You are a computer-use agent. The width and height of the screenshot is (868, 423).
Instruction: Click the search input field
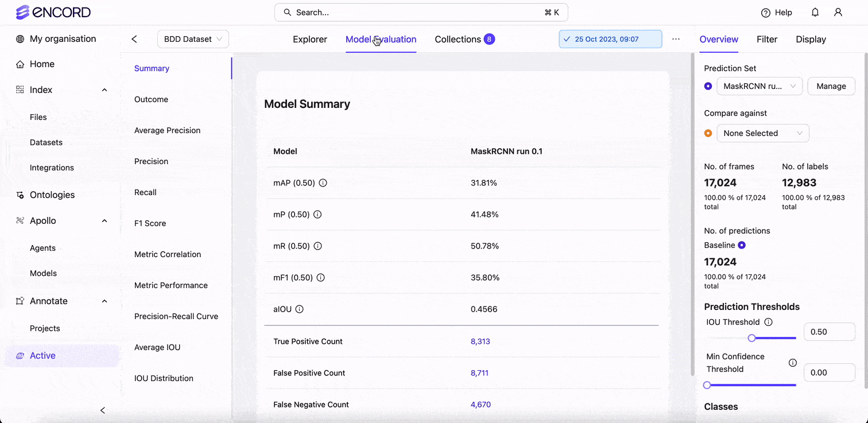[421, 12]
